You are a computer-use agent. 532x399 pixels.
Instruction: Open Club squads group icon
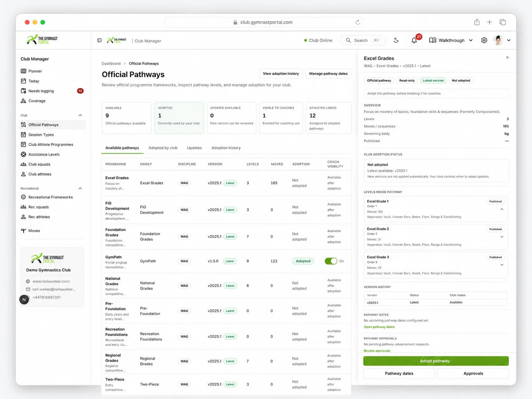click(24, 164)
